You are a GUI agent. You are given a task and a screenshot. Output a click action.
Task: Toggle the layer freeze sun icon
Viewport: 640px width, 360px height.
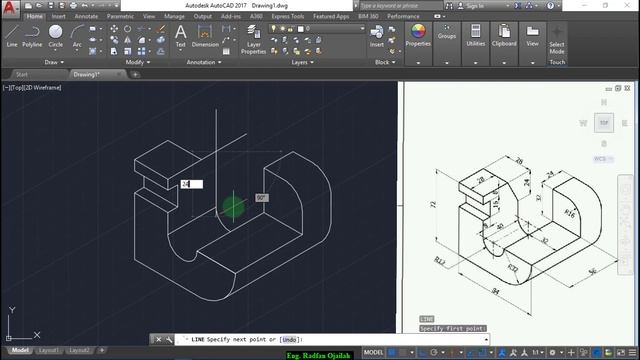[282, 29]
